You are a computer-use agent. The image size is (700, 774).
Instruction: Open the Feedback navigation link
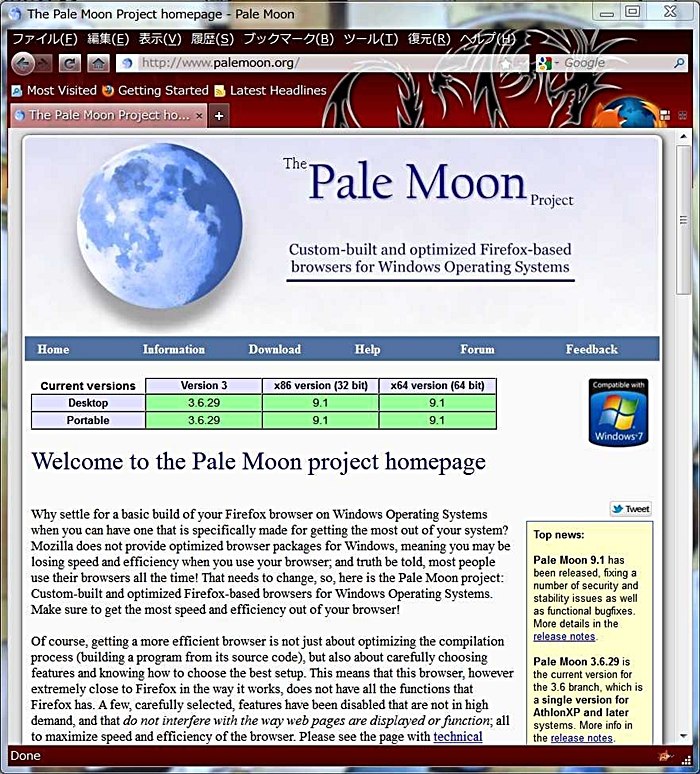591,349
